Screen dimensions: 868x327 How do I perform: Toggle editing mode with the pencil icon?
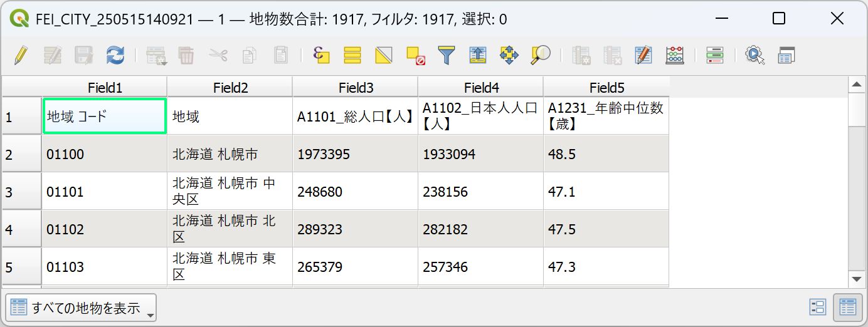pos(21,55)
